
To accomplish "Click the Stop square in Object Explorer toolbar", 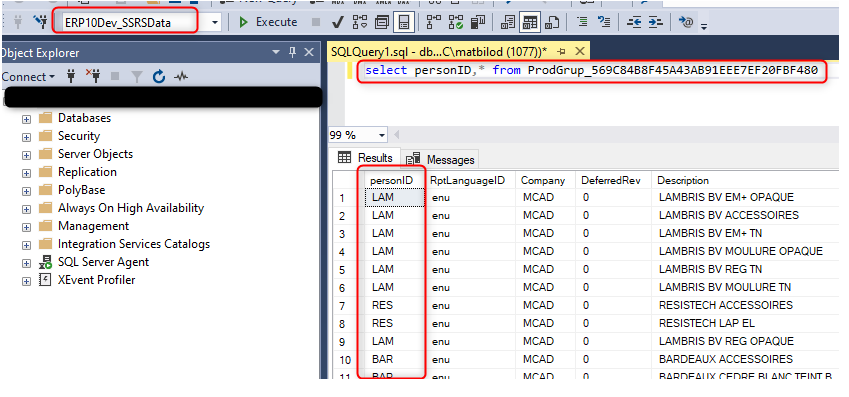I will tap(115, 77).
